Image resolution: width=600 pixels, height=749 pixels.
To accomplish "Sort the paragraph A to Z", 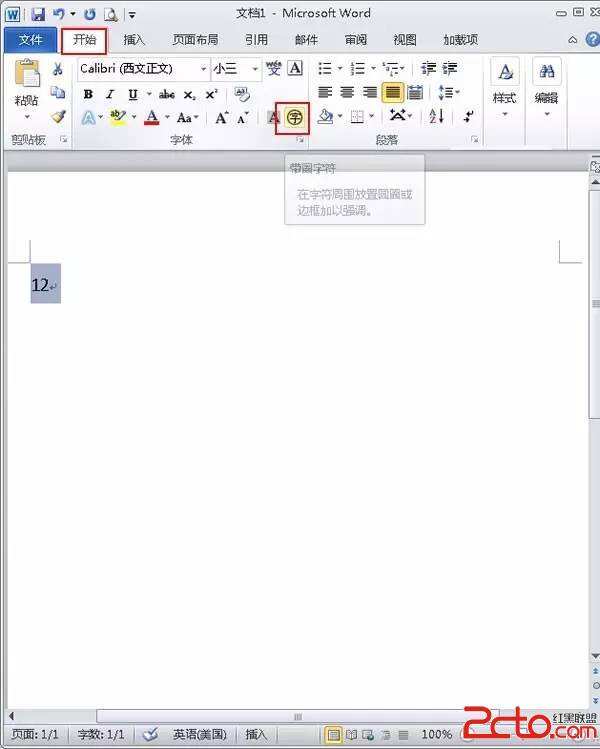I will tap(437, 116).
